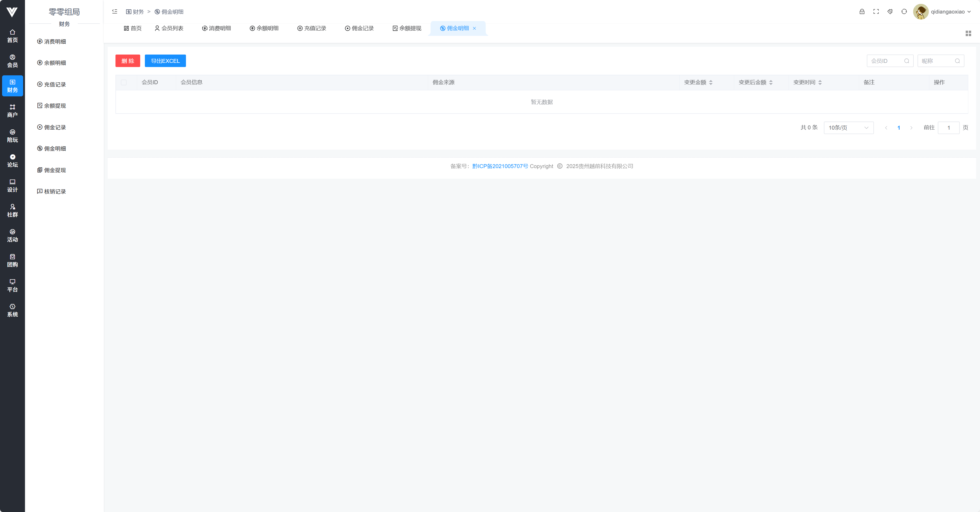Check the select-all checkbox in table header

(124, 83)
